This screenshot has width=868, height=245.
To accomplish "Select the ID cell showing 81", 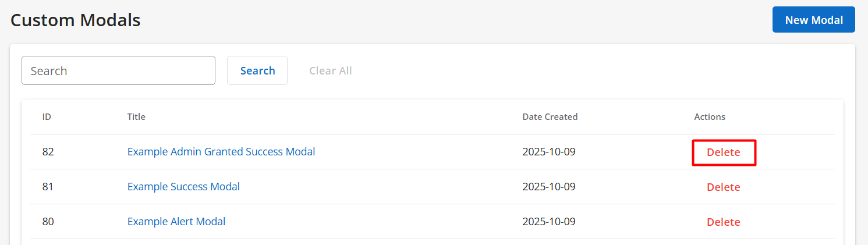I will pos(48,187).
